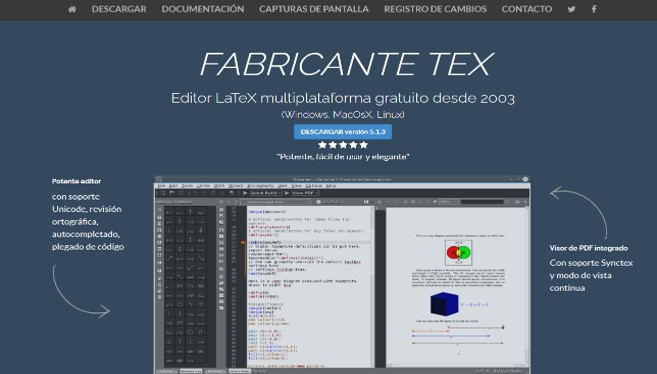Open the Texmaker editor screenshot image
The width and height of the screenshot is (657, 374).
click(342, 275)
